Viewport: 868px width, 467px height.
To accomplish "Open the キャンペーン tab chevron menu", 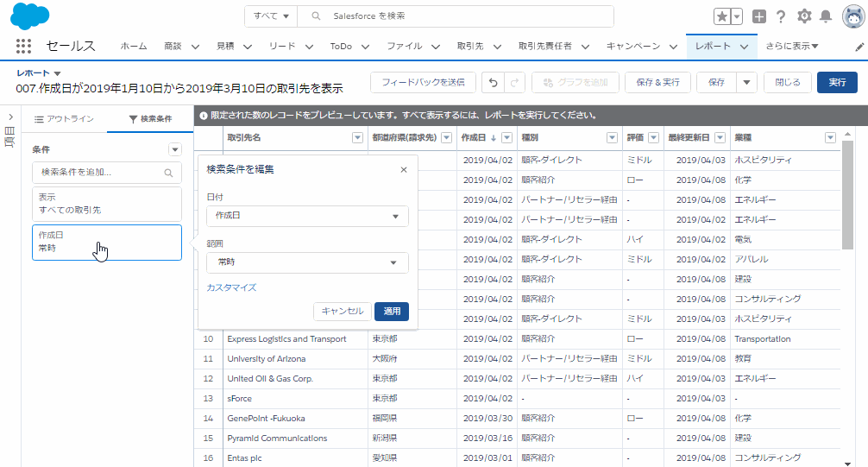I will (x=673, y=47).
